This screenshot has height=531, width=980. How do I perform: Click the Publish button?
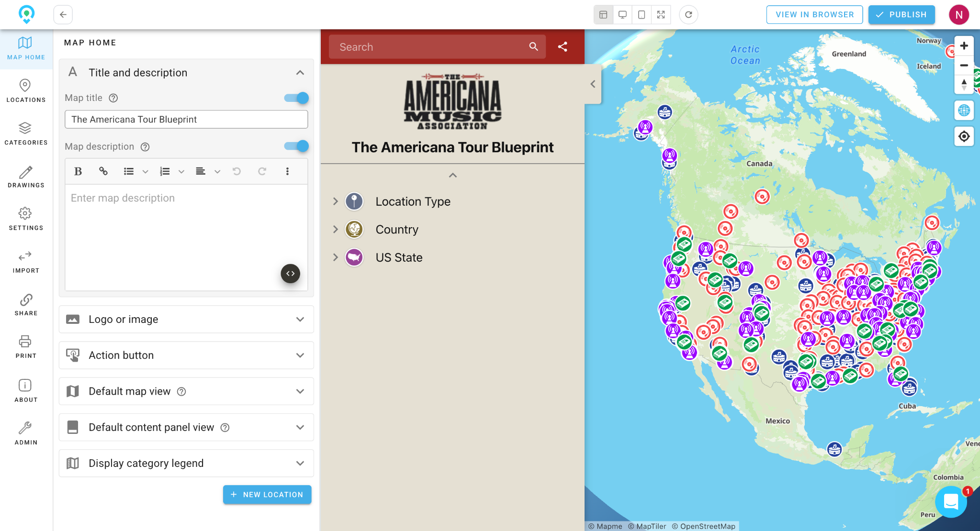pyautogui.click(x=901, y=15)
